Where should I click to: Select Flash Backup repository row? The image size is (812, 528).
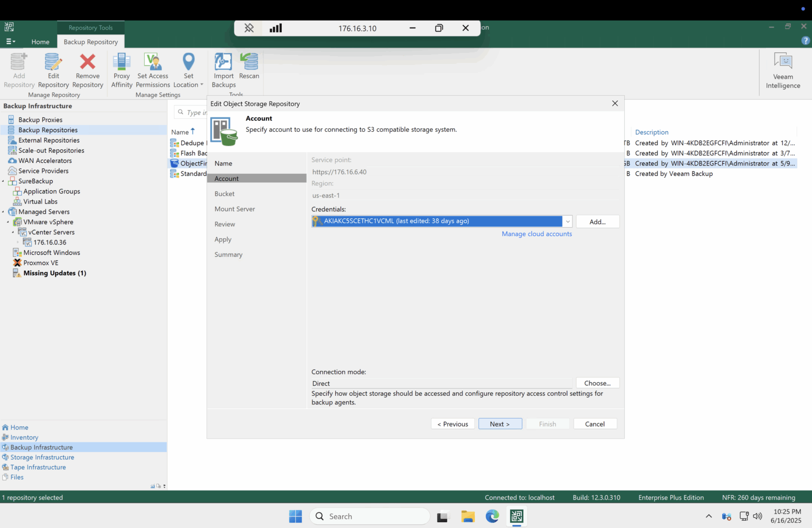189,153
